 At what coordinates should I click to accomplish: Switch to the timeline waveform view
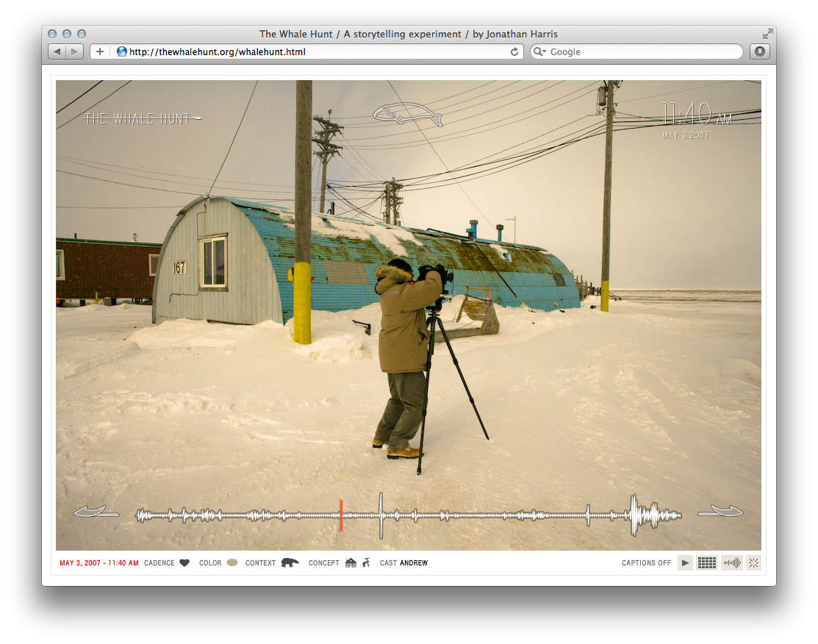pos(731,563)
